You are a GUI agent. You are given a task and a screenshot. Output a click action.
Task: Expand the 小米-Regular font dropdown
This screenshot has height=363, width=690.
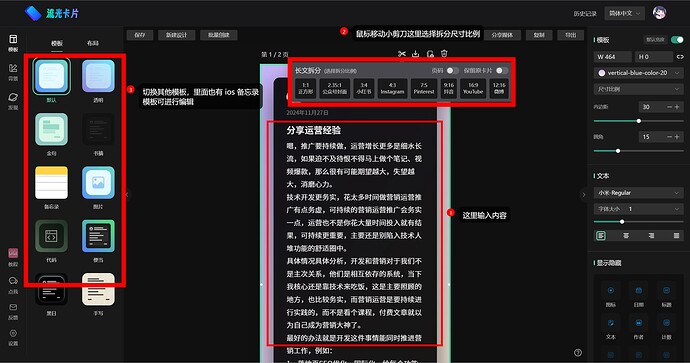639,193
